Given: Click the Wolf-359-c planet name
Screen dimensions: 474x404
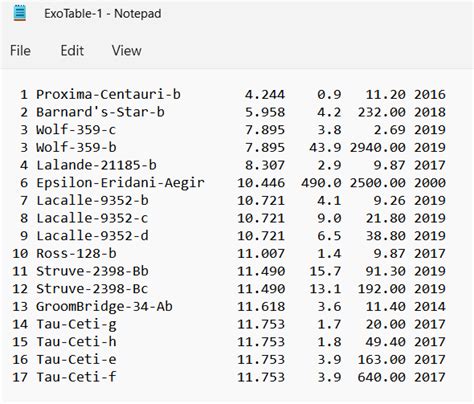Looking at the screenshot, I should 76,130.
